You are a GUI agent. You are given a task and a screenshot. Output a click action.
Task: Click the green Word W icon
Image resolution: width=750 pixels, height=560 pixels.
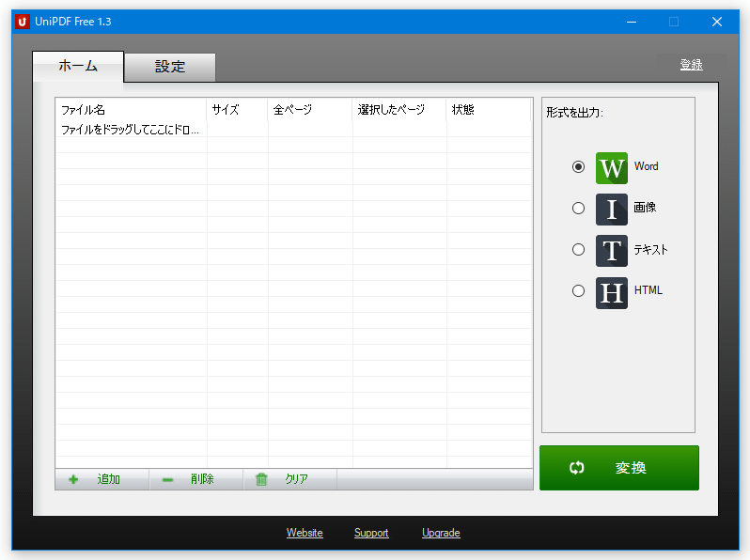pyautogui.click(x=611, y=168)
